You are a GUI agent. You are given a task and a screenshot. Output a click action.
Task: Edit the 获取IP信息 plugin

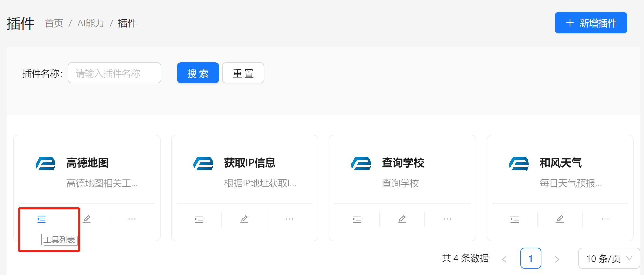[244, 219]
